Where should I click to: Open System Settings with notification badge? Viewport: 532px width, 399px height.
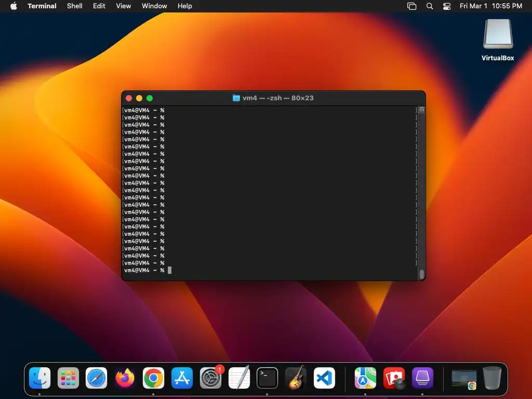tap(211, 377)
